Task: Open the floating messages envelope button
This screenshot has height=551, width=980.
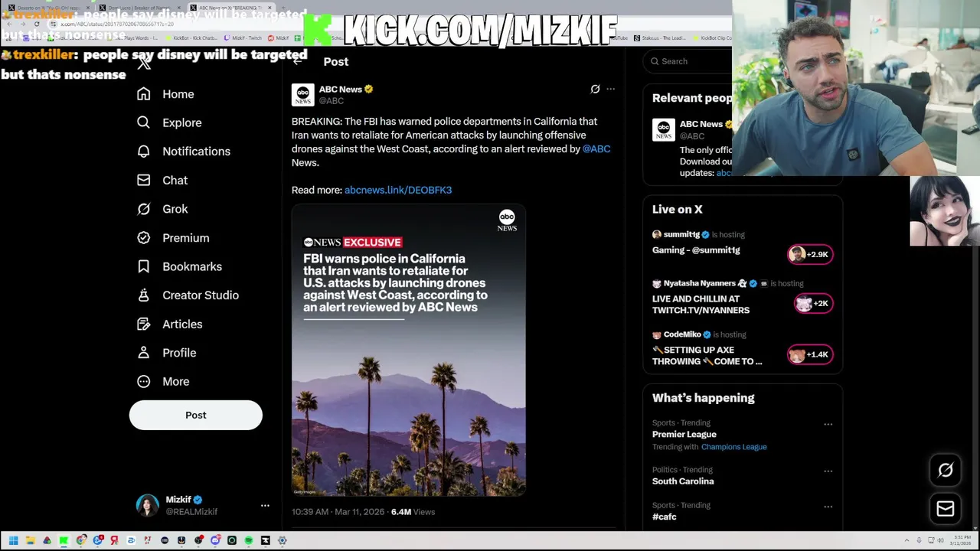Action: click(946, 509)
